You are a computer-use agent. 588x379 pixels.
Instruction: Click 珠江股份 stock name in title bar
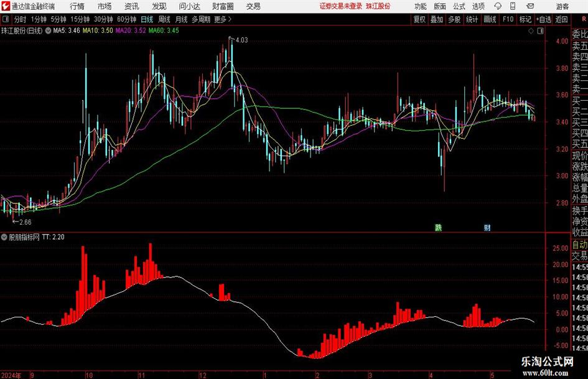(x=378, y=6)
